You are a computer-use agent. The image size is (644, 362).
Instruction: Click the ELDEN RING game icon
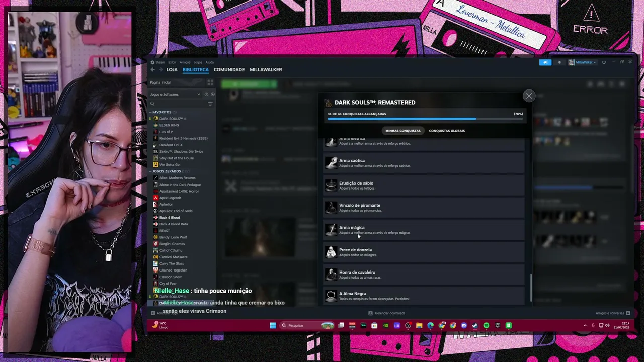[156, 125]
